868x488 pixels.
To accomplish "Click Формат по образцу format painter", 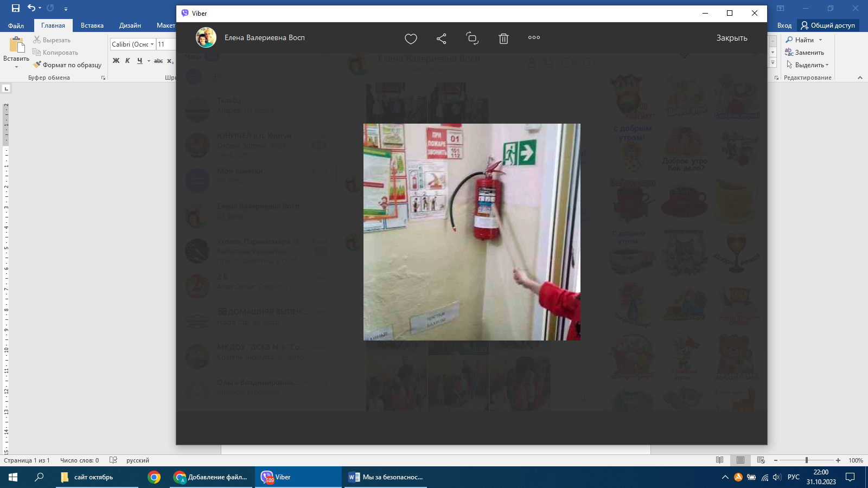I will [67, 65].
